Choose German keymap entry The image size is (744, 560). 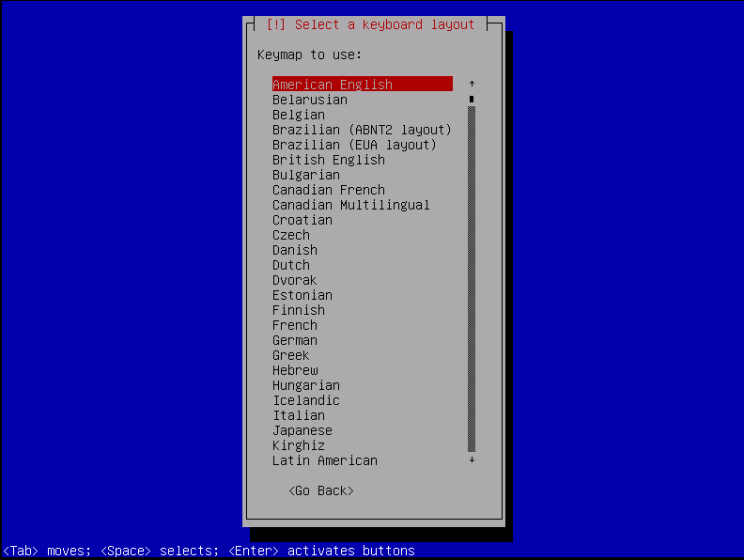[295, 340]
